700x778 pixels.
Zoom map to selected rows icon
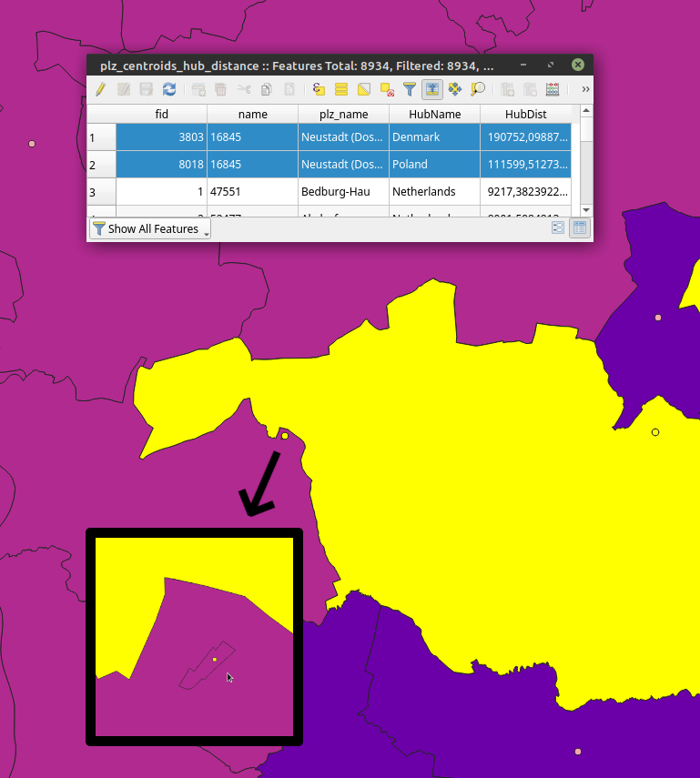click(x=478, y=89)
